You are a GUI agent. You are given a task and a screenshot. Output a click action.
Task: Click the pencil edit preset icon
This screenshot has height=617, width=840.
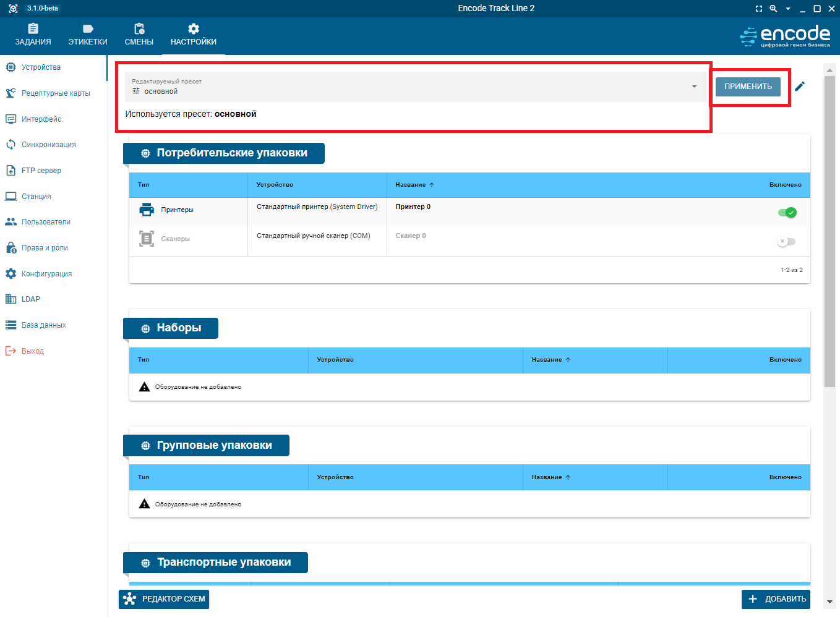pyautogui.click(x=800, y=87)
